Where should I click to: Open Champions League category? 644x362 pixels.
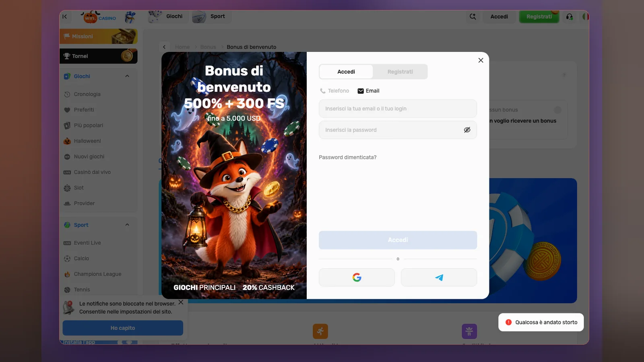point(97,274)
